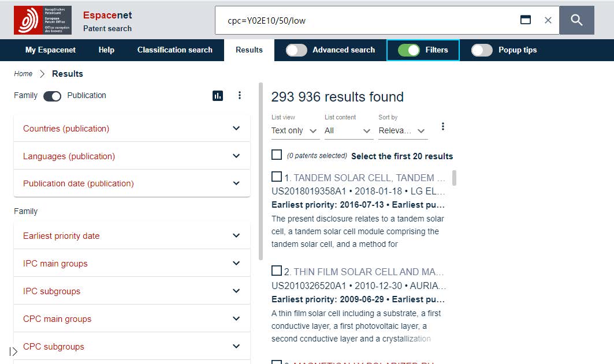Clear the search query with X icon
Viewport: 614px width, 364px height.
(548, 20)
